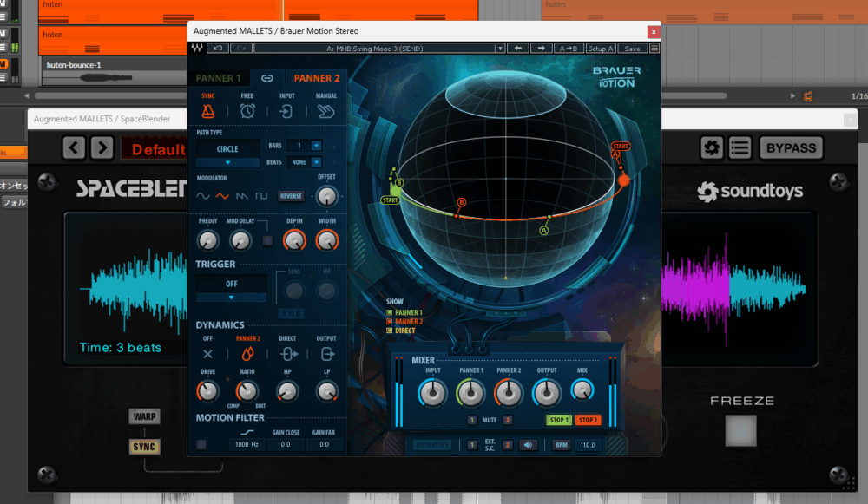Click the Drive knob in Dynamics
Screen dimensions: 868x504
pyautogui.click(x=207, y=391)
